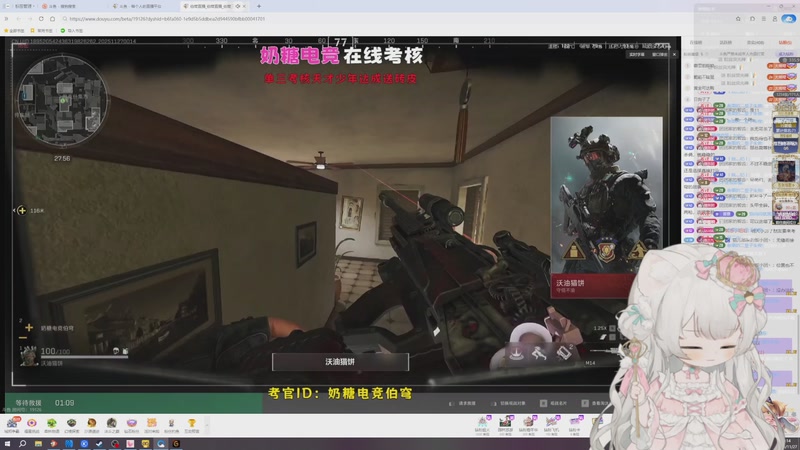The height and width of the screenshot is (450, 800).
Task: Switch to the third browser tab
Action: pyautogui.click(x=143, y=6)
